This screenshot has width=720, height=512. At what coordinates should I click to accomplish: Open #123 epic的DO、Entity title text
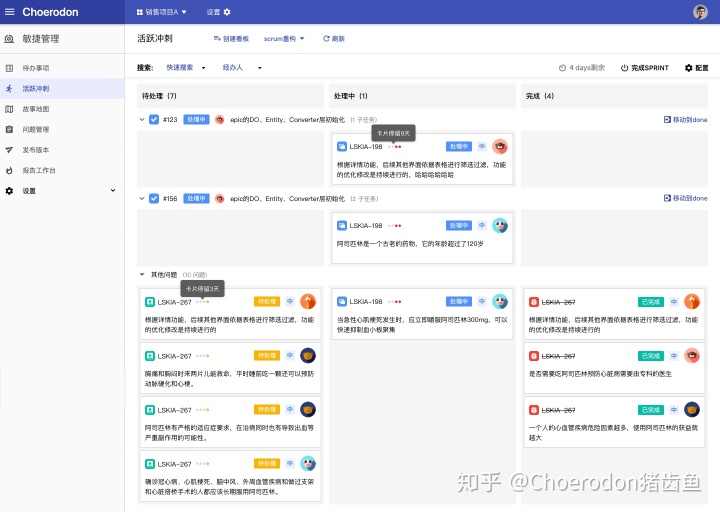pos(287,119)
